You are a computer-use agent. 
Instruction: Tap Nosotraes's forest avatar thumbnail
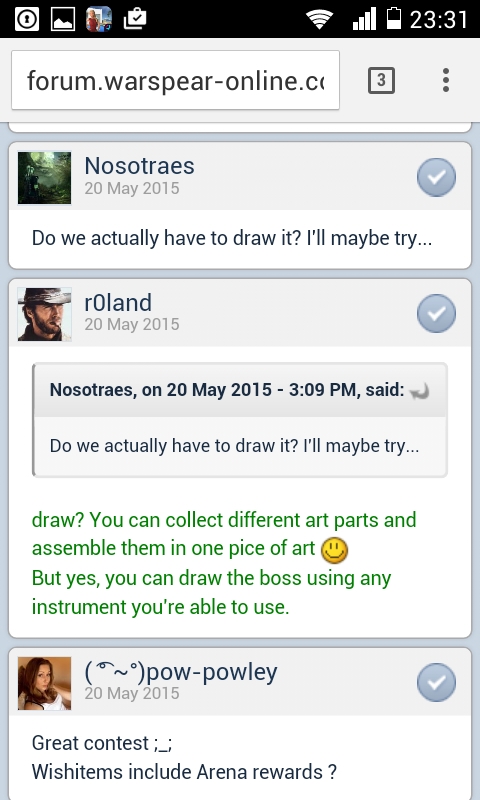tap(44, 178)
